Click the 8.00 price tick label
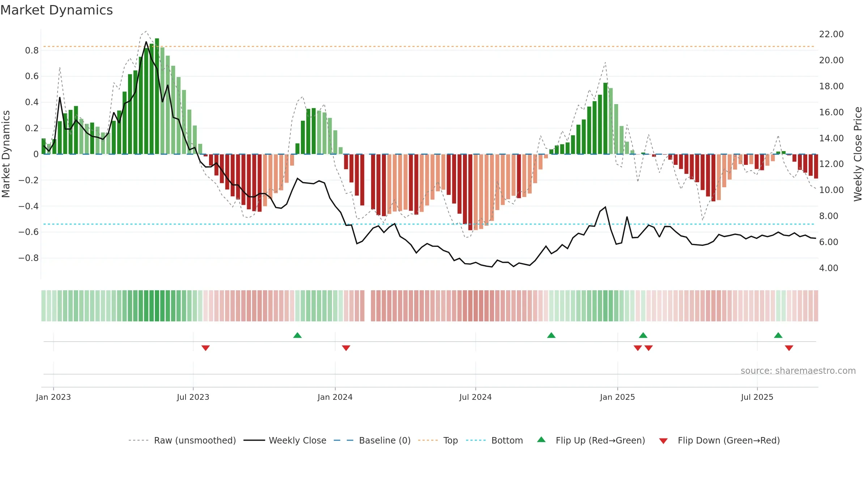 [x=829, y=216]
